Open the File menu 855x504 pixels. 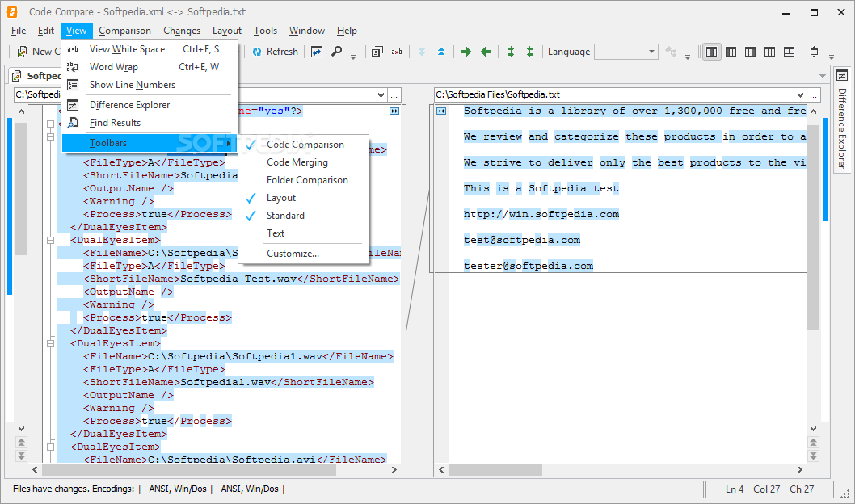(19, 31)
